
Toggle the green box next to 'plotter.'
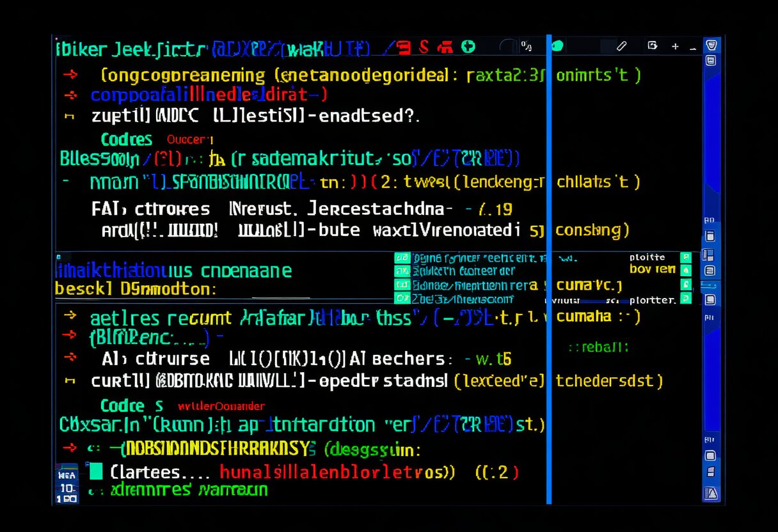coord(686,298)
